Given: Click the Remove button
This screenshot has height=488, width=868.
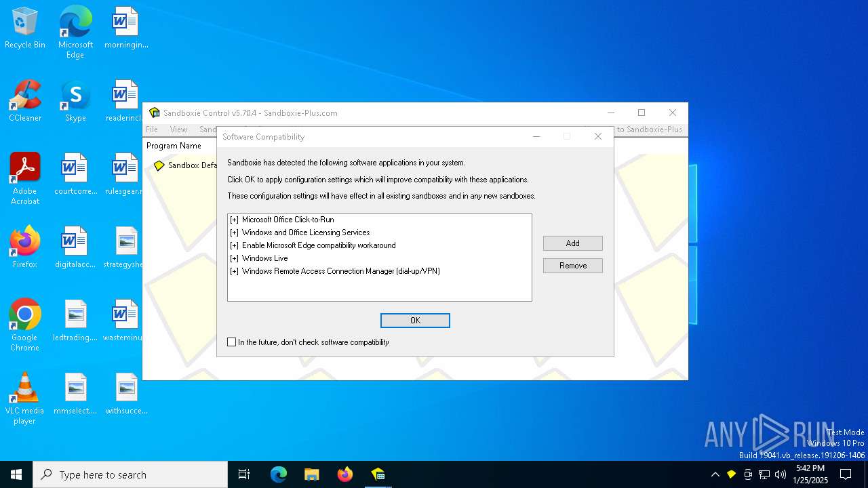Looking at the screenshot, I should (x=573, y=266).
